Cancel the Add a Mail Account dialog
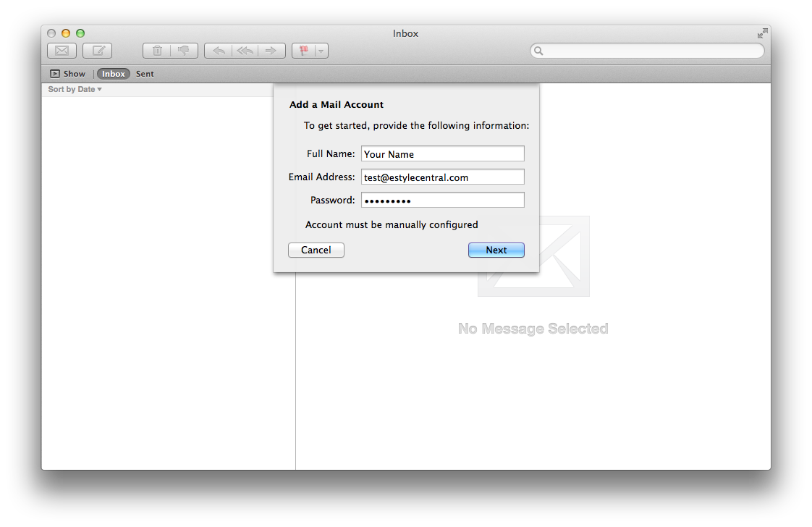 point(316,250)
